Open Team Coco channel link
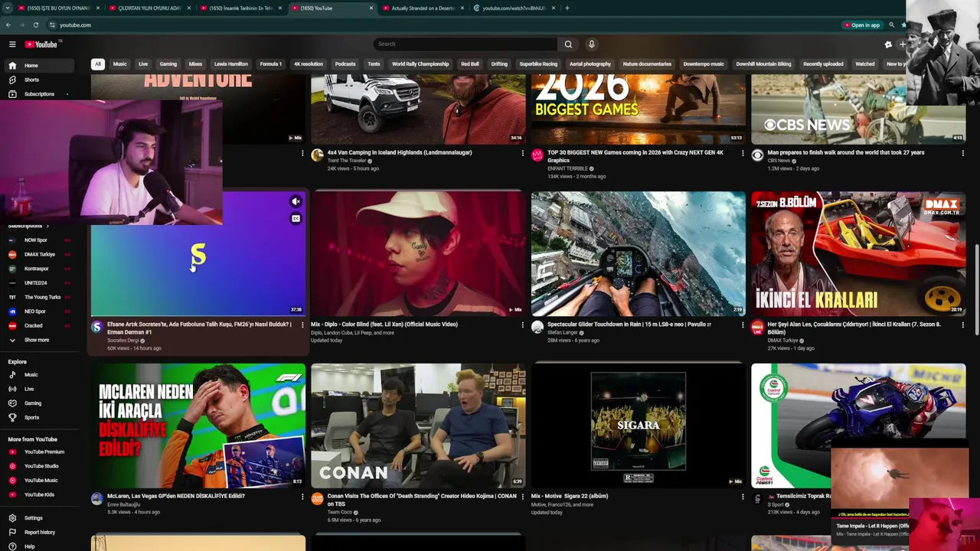Image resolution: width=980 pixels, height=551 pixels. (340, 512)
